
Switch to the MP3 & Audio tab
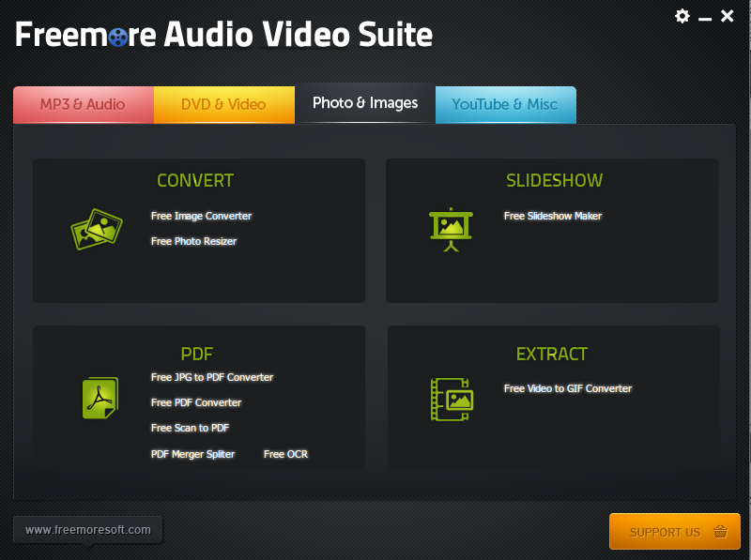coord(84,104)
